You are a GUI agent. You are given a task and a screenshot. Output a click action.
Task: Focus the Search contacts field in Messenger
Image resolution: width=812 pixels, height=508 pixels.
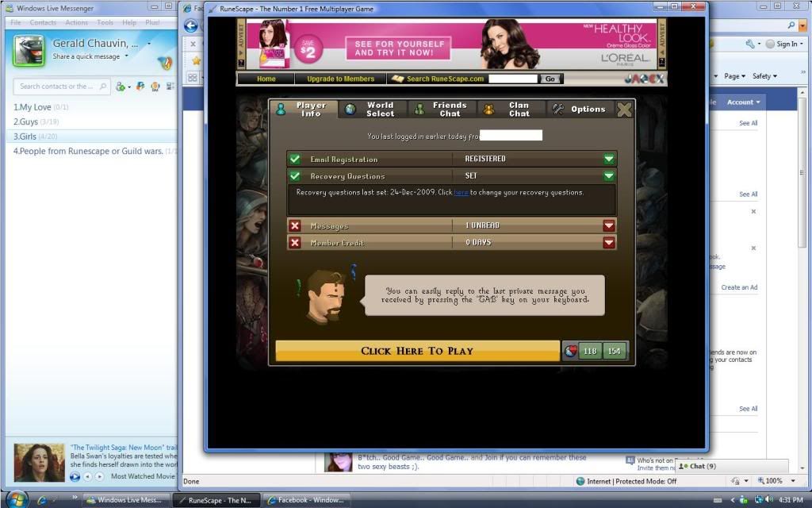pyautogui.click(x=61, y=87)
